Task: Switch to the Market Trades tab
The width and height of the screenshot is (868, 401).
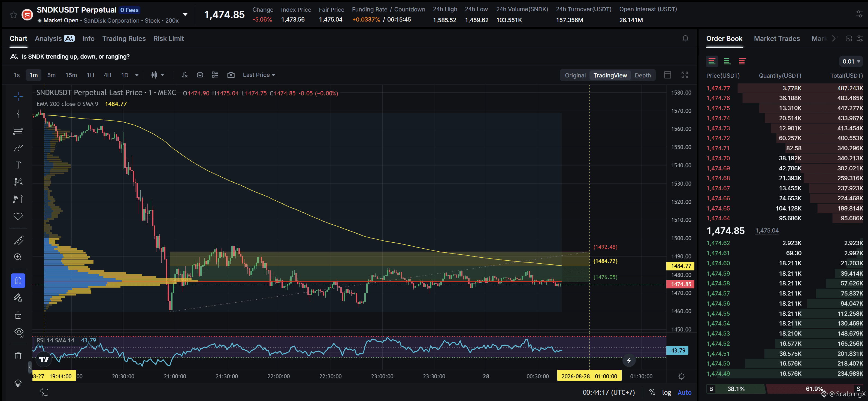Action: (x=777, y=38)
